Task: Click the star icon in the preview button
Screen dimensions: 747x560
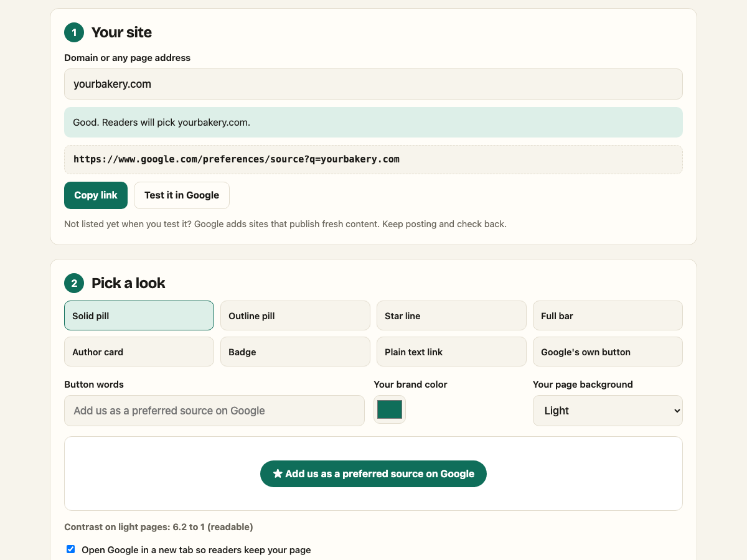Action: pyautogui.click(x=278, y=474)
